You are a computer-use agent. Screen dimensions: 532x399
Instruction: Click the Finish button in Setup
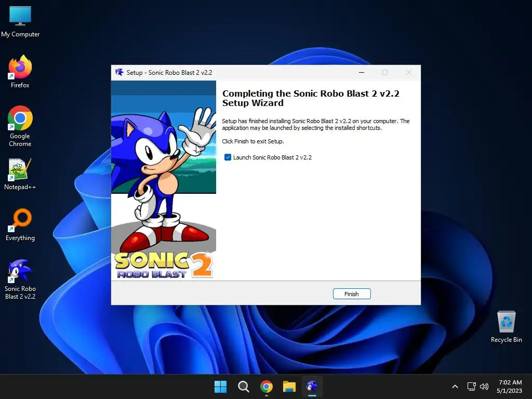point(352,294)
